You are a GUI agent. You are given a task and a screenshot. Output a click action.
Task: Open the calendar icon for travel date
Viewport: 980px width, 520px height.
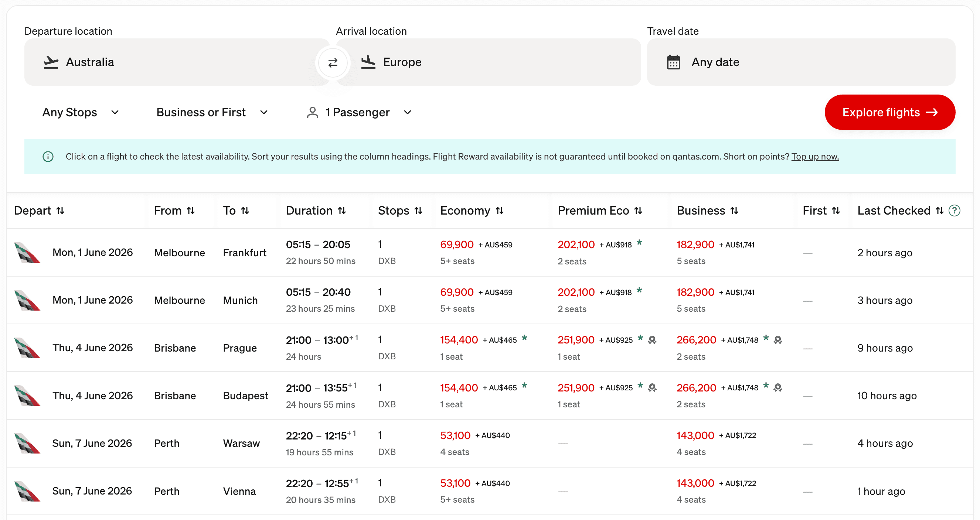coord(673,62)
